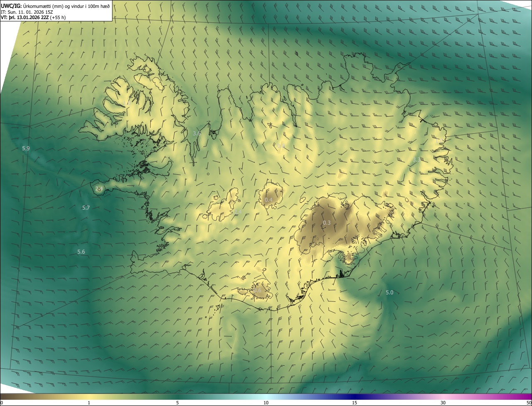Click the 5 tick on the color scale

(177, 403)
